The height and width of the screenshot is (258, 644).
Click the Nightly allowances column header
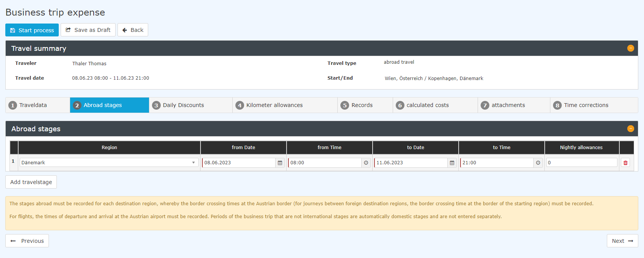coord(581,148)
